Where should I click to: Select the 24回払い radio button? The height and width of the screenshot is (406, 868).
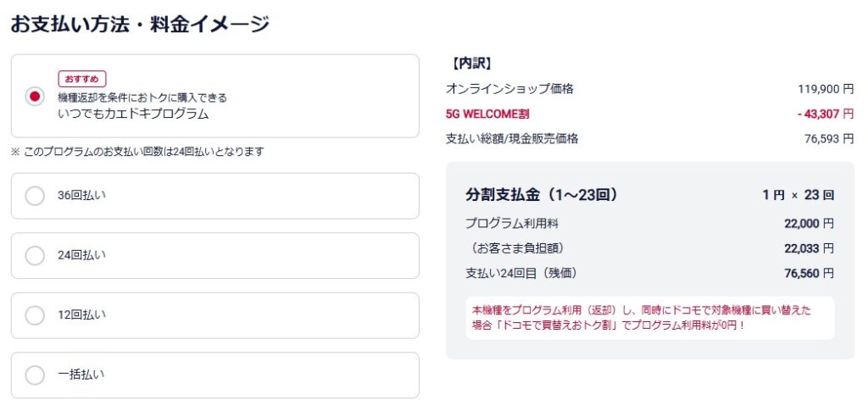tap(35, 255)
